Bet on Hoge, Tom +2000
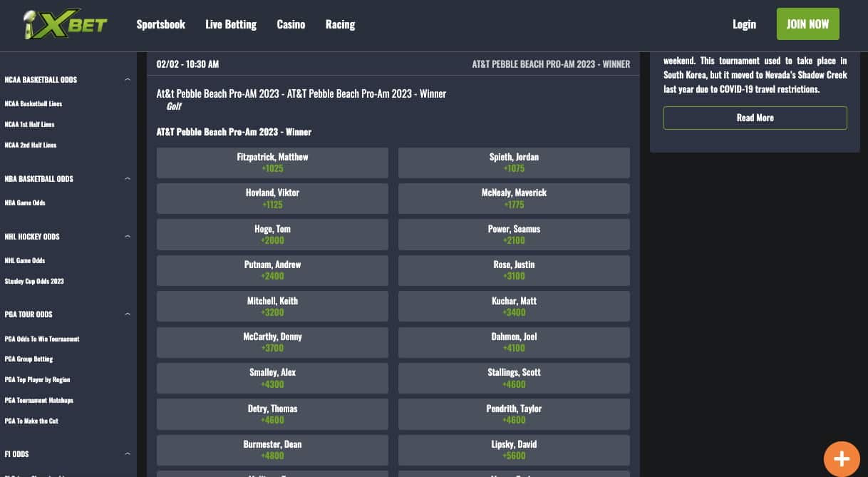The height and width of the screenshot is (477, 868). coord(272,235)
